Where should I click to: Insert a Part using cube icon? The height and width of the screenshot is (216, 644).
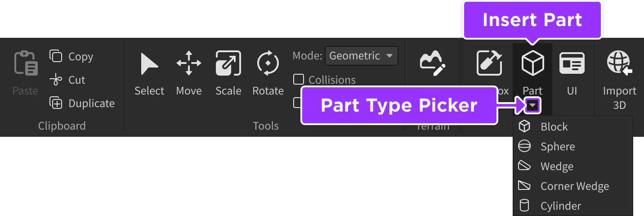point(532,63)
